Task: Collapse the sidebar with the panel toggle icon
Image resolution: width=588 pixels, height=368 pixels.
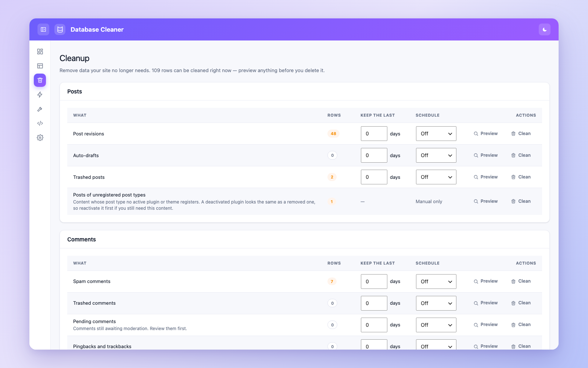Action: tap(43, 29)
